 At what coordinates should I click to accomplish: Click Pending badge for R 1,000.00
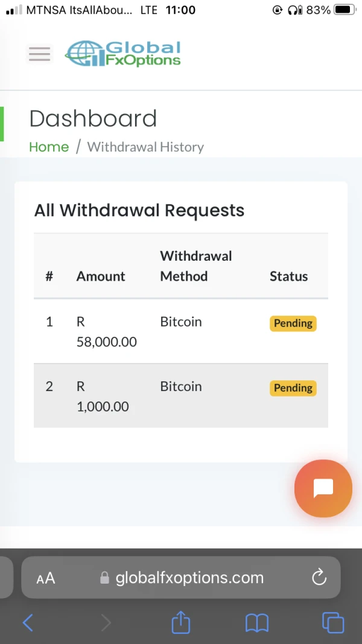pyautogui.click(x=293, y=388)
